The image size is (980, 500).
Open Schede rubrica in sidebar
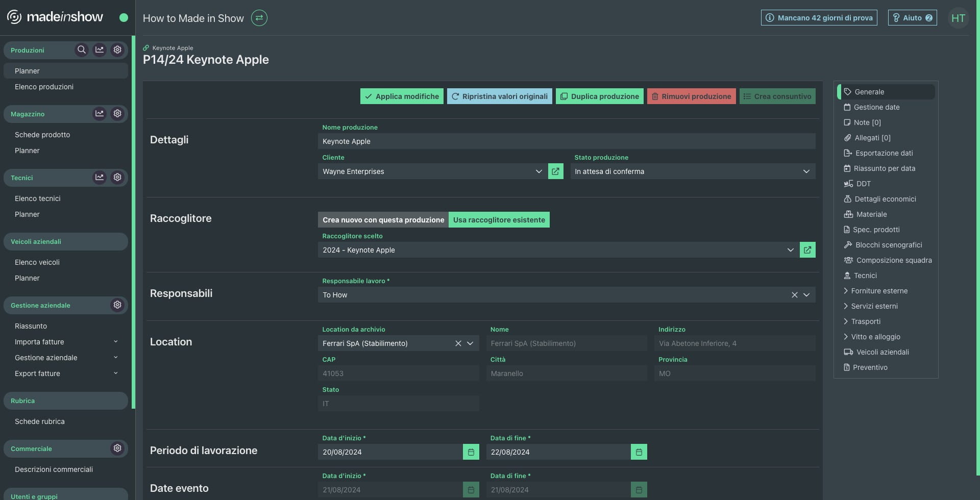[x=66, y=421]
